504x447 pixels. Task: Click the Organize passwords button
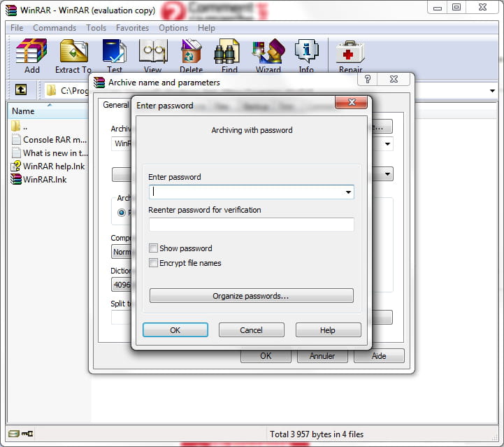[x=252, y=295]
